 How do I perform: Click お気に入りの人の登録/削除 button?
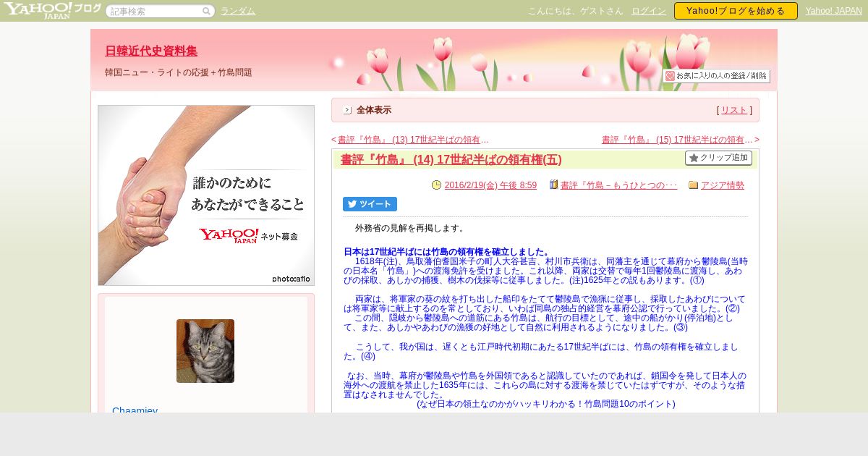(x=716, y=76)
